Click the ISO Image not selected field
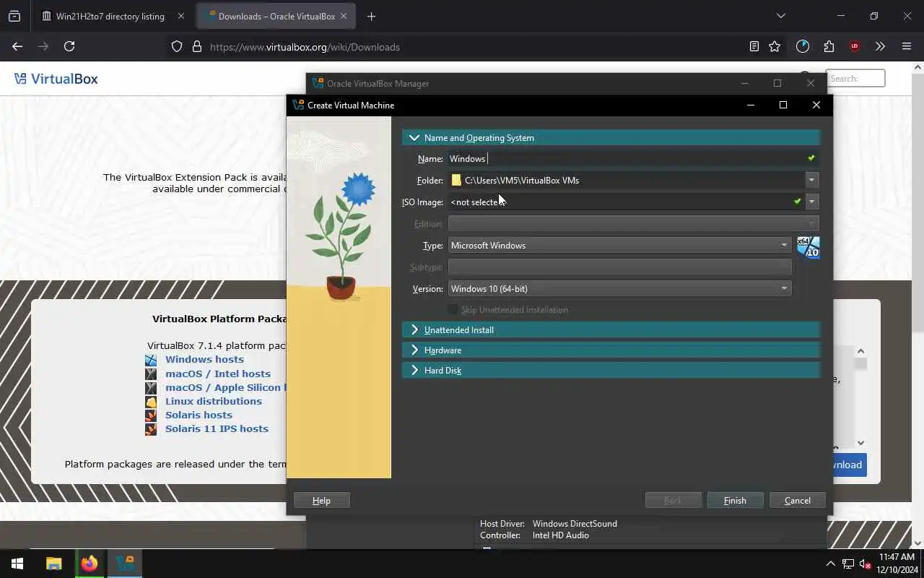This screenshot has height=578, width=924. [x=619, y=202]
